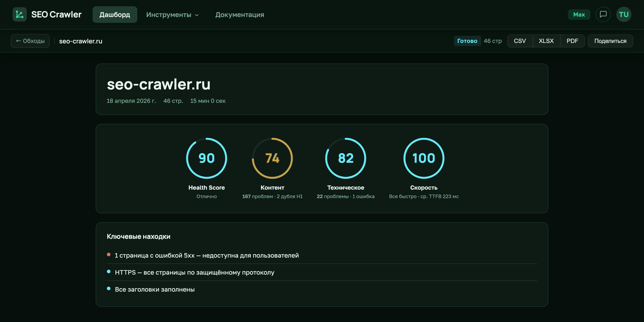Click 'Все быстро · ср. TTFB 223 мс' text
Screen dimensions: 644x322
[x=424, y=197]
